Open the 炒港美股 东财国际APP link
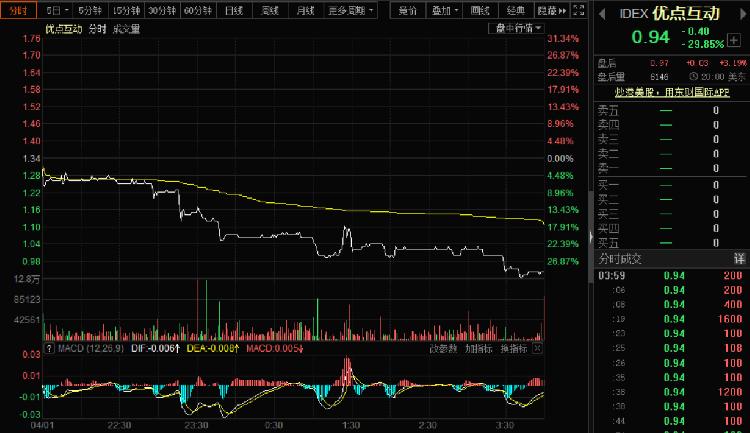Viewport: 750px width, 433px height. (672, 92)
